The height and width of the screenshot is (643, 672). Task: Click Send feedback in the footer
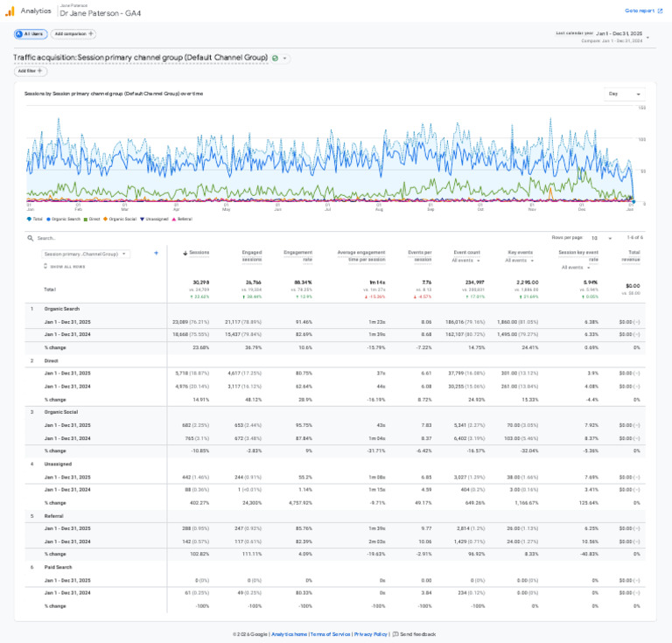418,634
